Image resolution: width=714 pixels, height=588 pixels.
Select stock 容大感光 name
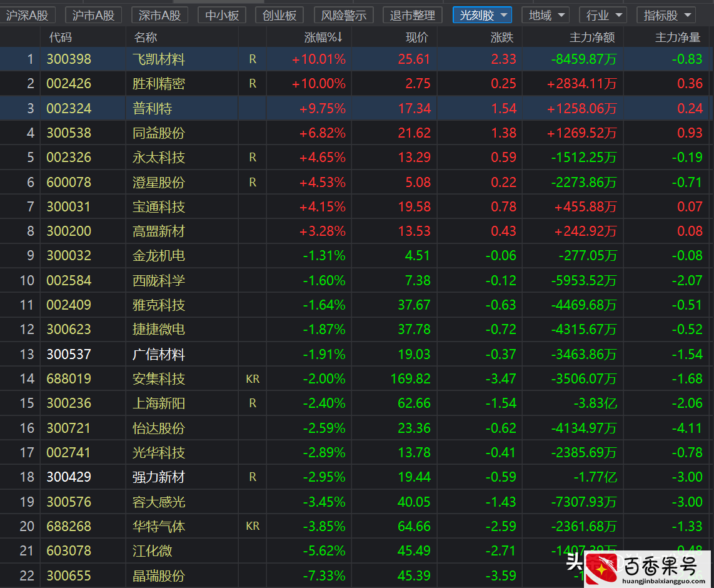point(158,502)
